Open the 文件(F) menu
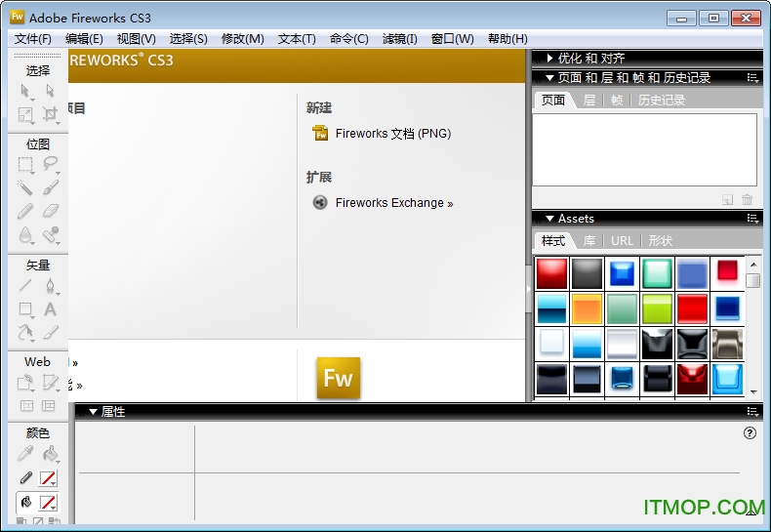The width and height of the screenshot is (771, 532). point(33,39)
